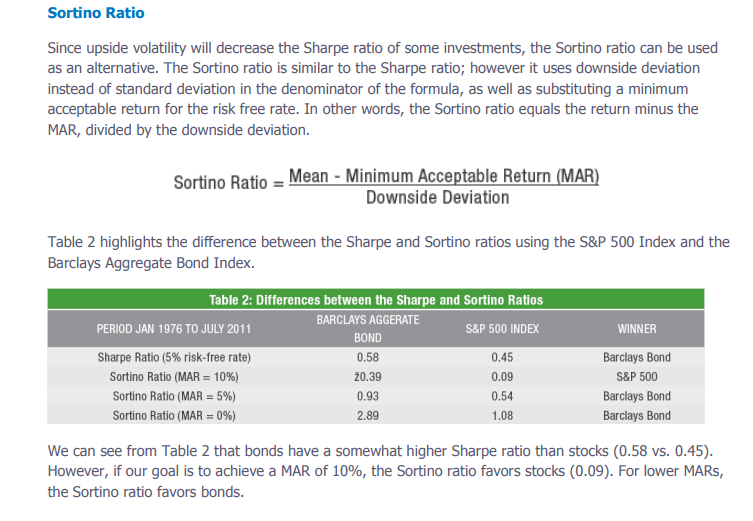Click the 0.93 value in the table
This screenshot has height=521, width=753.
tap(368, 396)
